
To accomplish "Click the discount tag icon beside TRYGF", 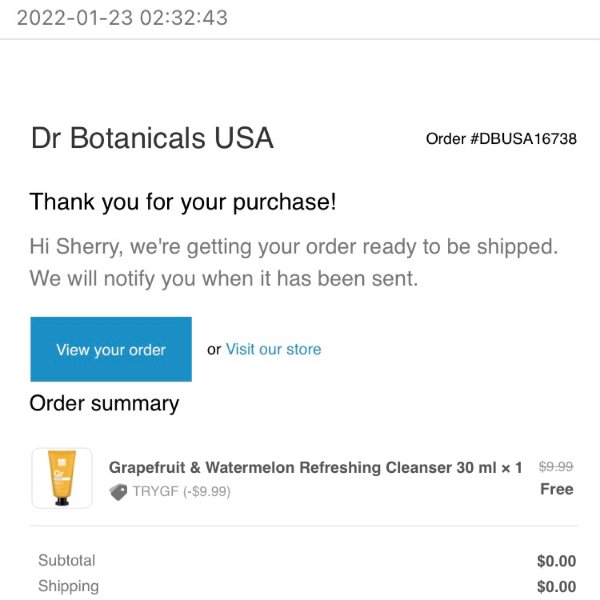I will point(118,492).
